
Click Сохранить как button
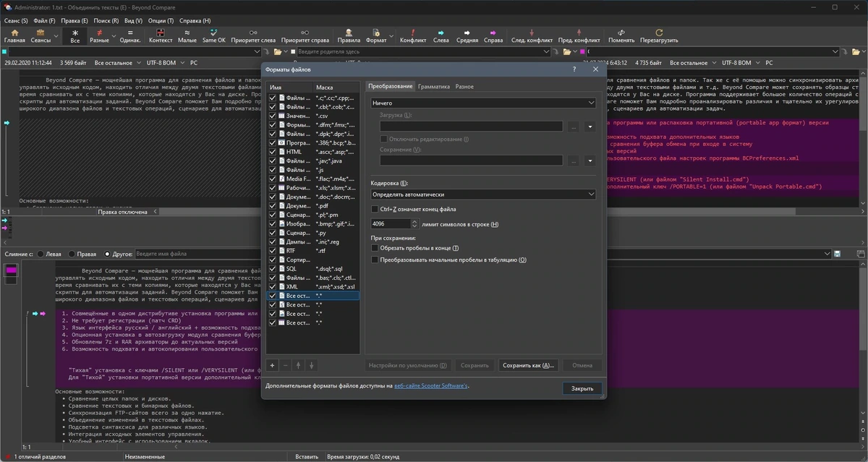[528, 366]
